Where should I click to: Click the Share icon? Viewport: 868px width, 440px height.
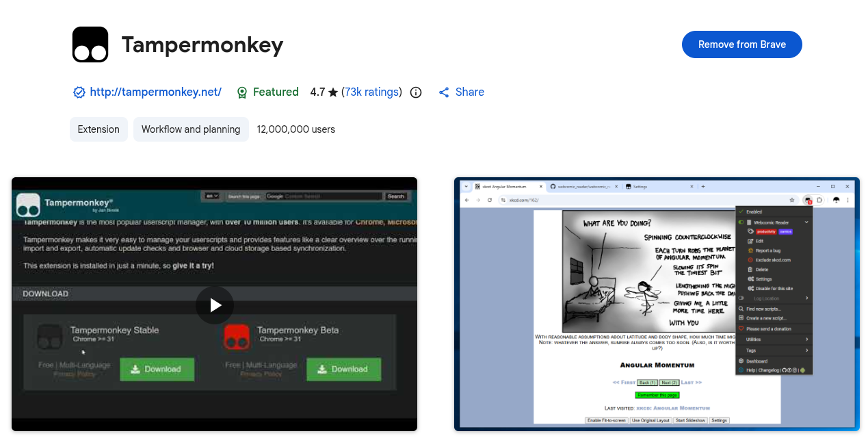(x=444, y=92)
